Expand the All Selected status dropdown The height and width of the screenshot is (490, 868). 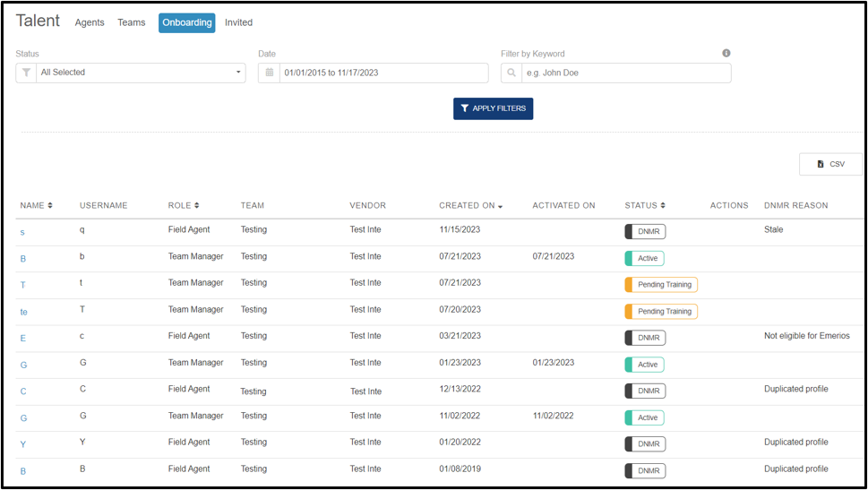pos(142,73)
